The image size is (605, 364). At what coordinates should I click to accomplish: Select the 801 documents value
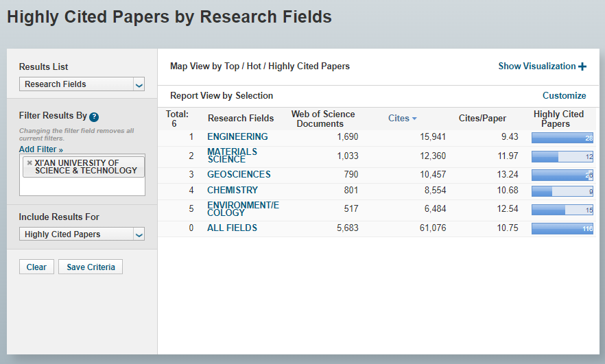351,190
